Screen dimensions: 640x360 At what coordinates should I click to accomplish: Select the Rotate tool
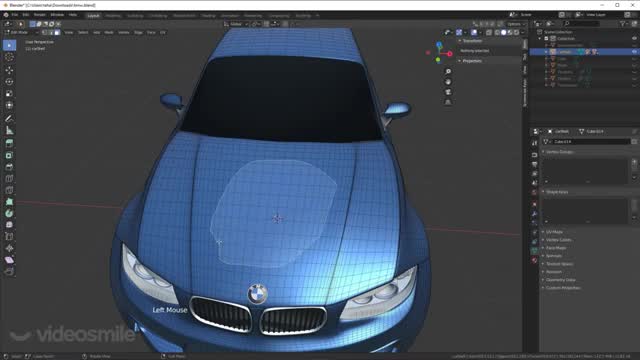point(9,82)
